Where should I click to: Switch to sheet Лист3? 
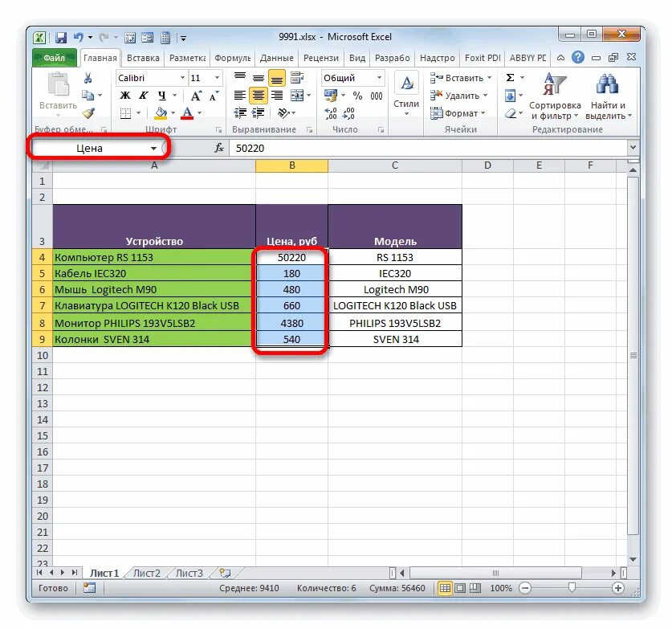(189, 574)
